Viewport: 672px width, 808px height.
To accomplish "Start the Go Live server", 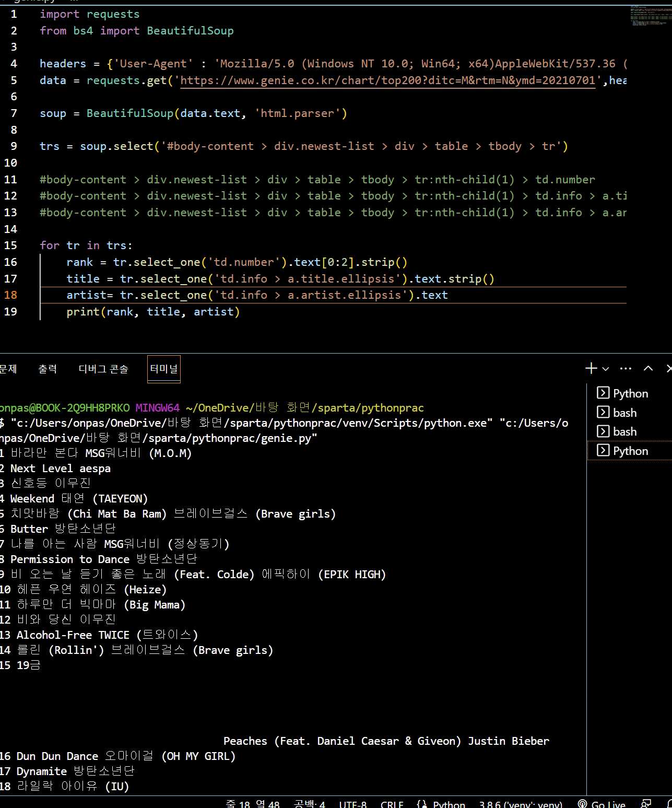I will 608,804.
